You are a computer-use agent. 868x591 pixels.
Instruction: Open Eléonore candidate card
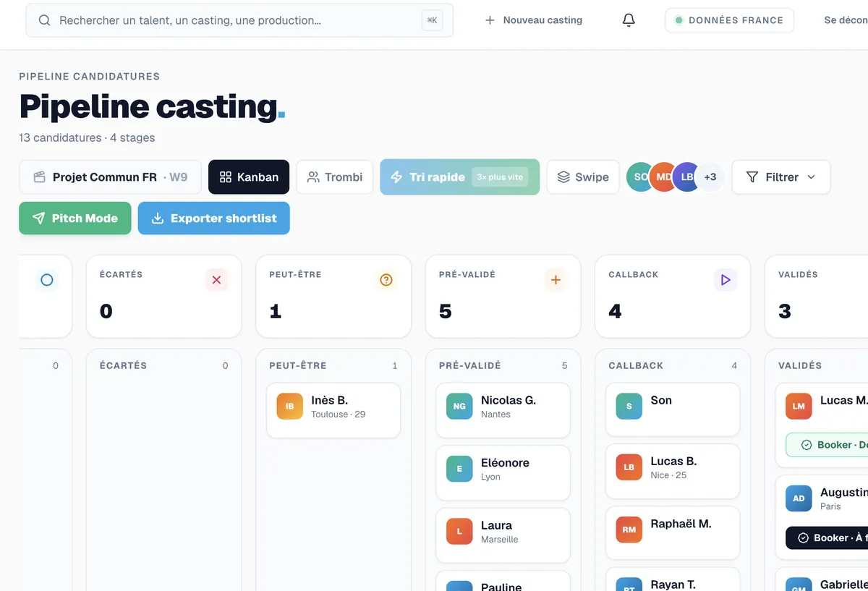[x=503, y=473]
